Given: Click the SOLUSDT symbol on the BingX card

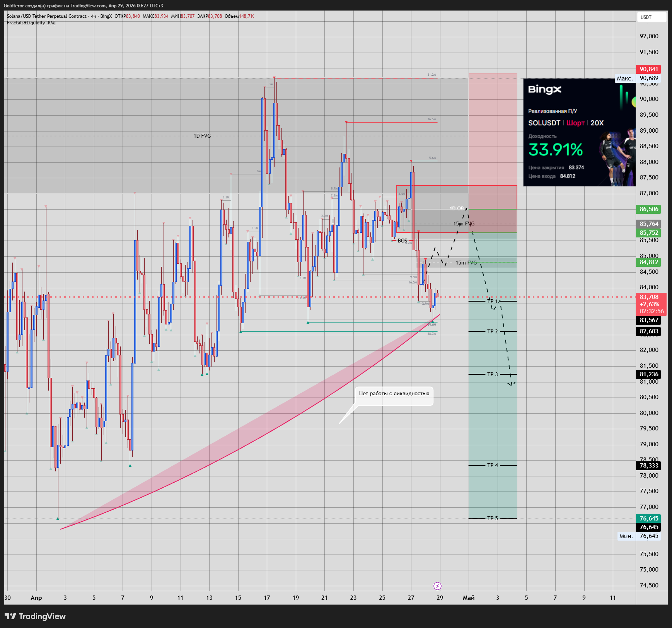Looking at the screenshot, I should (544, 123).
